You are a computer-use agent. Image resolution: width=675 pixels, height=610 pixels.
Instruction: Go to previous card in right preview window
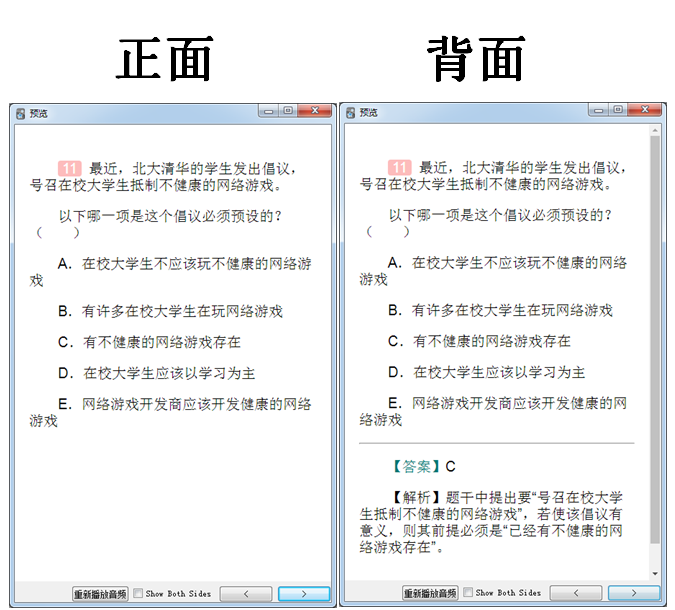[576, 593]
